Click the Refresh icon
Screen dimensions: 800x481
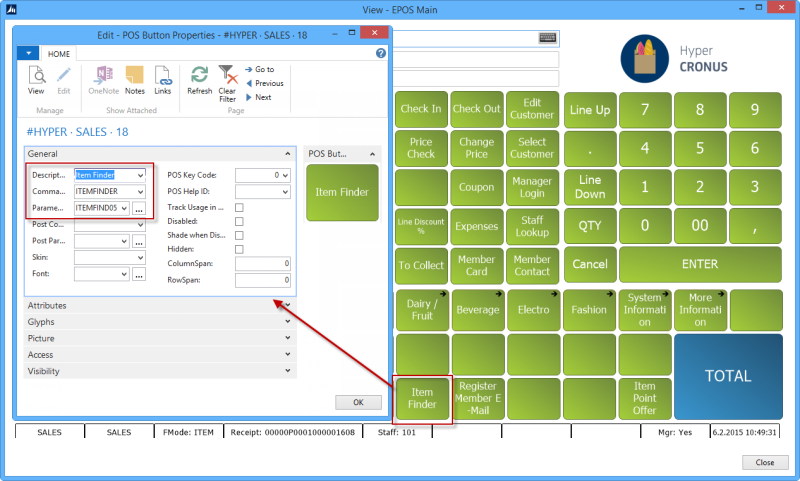[199, 75]
